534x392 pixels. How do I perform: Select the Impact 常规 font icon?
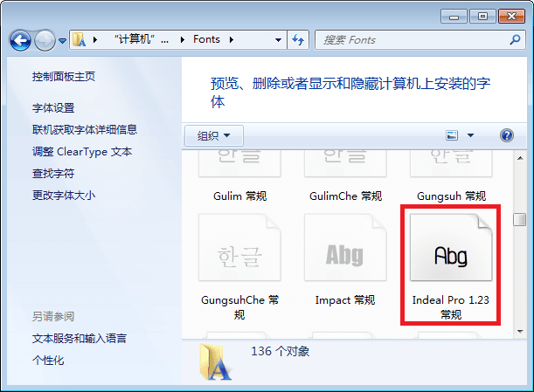coord(345,247)
